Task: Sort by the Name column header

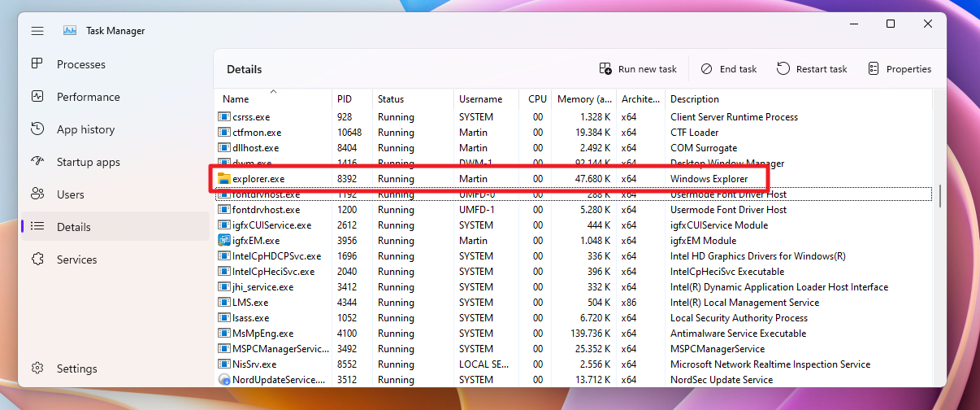Action: (x=274, y=99)
